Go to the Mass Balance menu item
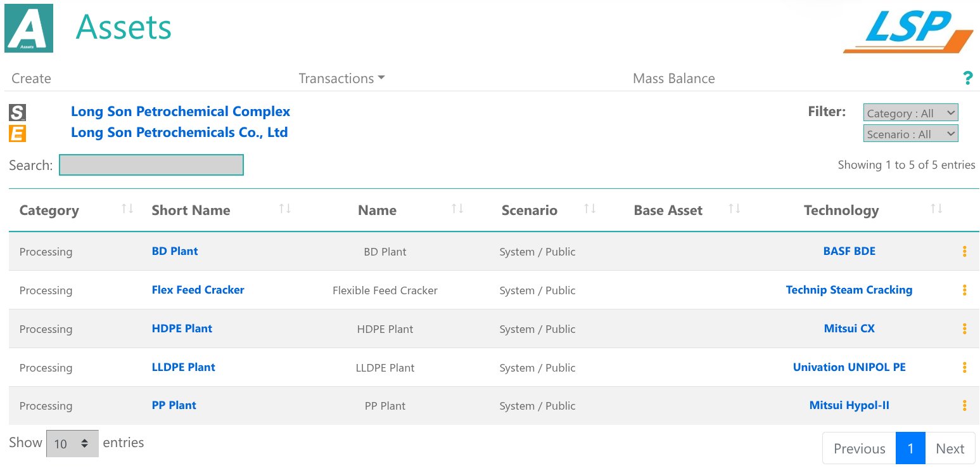 point(673,79)
